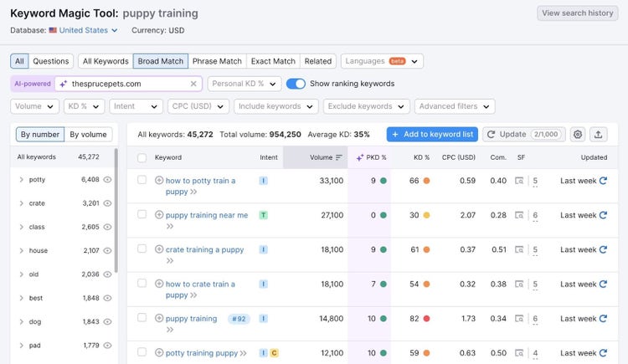Click plus icon beside 'puppy training' #92

[x=159, y=318]
